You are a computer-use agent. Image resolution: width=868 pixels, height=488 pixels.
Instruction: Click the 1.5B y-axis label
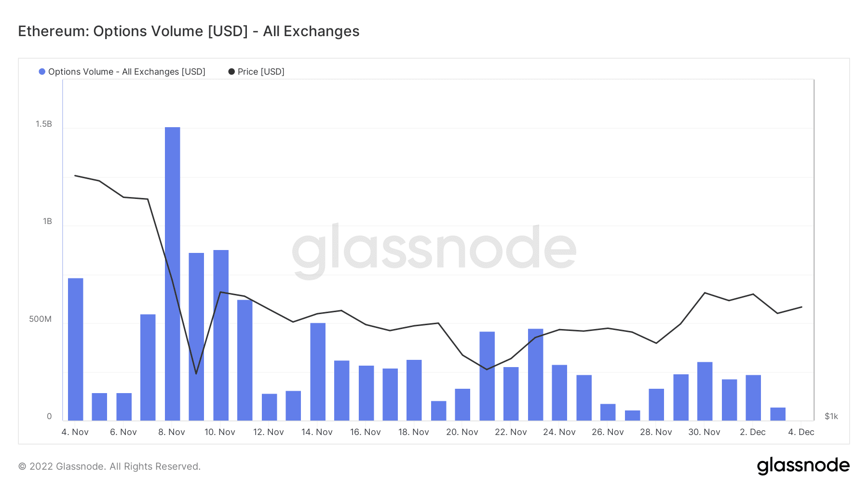coord(44,124)
